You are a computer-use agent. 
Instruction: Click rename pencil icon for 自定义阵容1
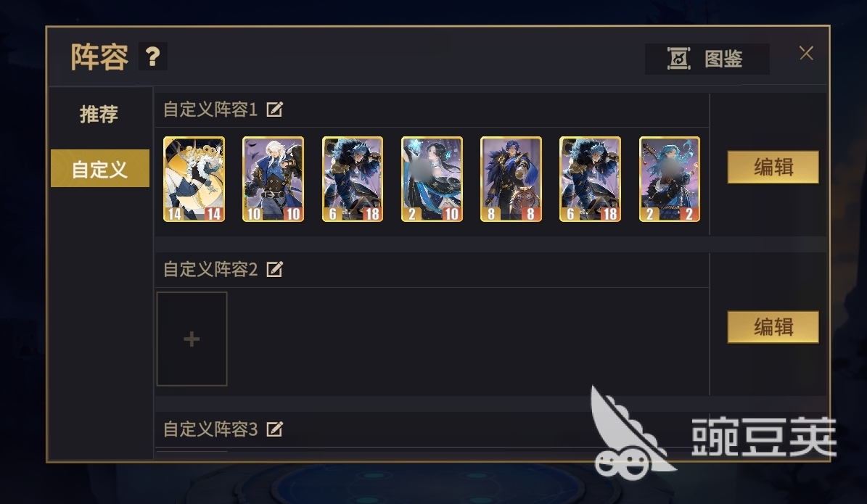pyautogui.click(x=274, y=110)
